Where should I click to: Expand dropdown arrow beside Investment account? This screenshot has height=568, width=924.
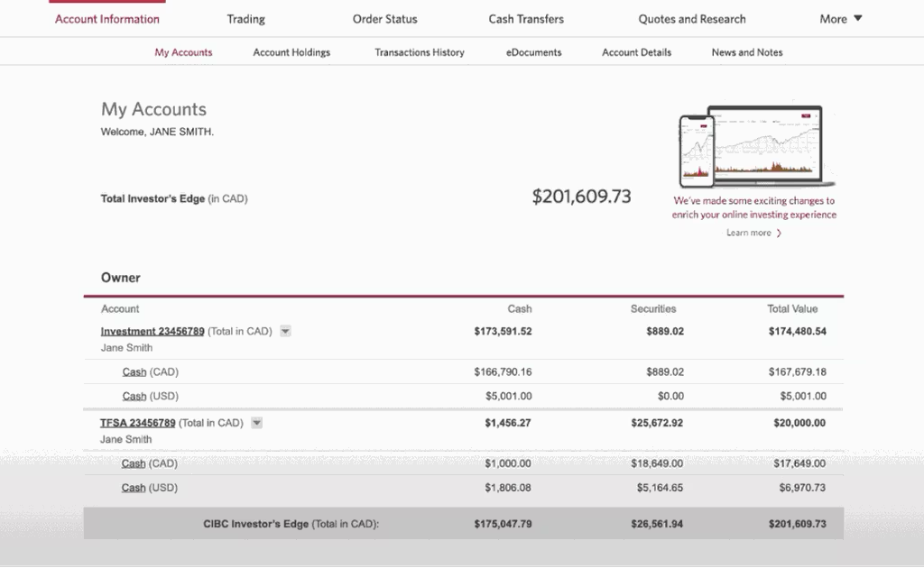tap(285, 331)
